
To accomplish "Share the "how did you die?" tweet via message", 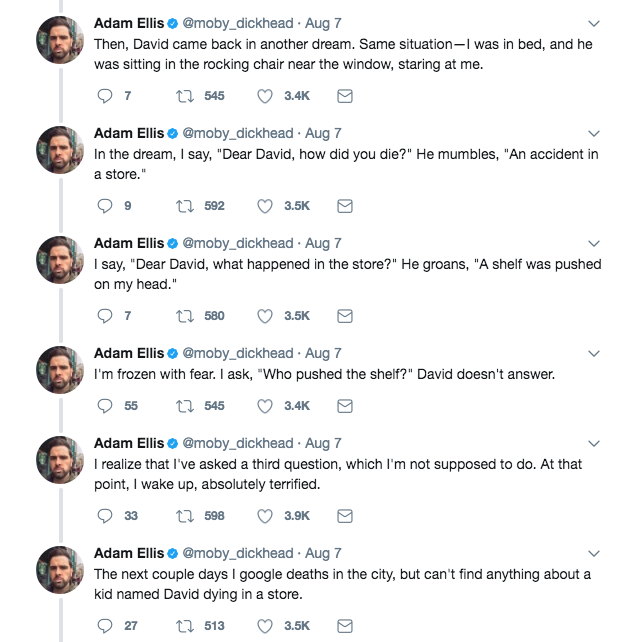I will coord(344,206).
